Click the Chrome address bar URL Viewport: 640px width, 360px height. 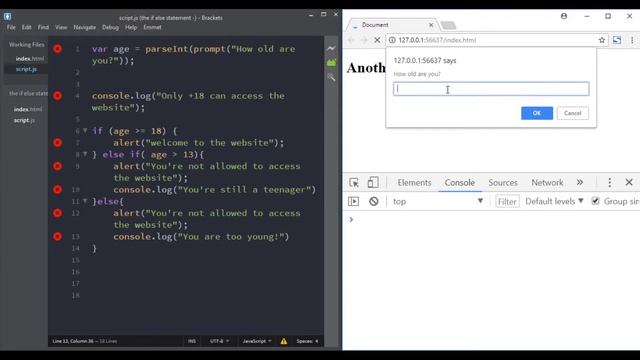click(437, 40)
